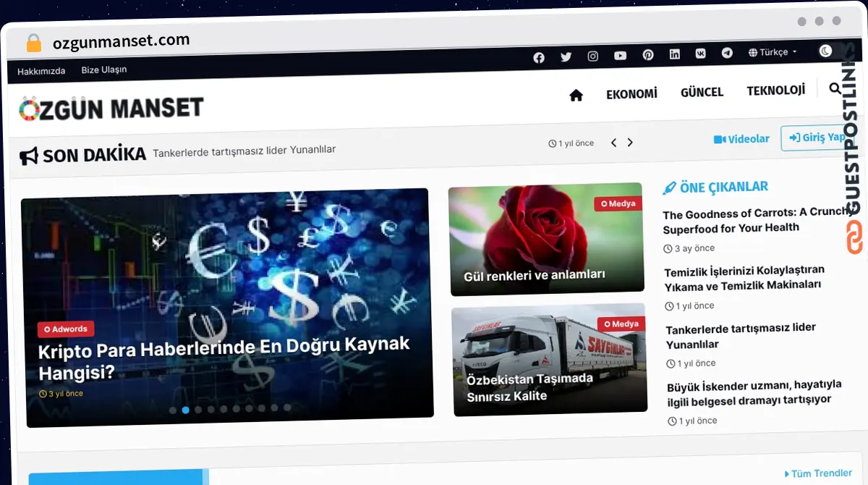The width and height of the screenshot is (868, 485).
Task: Open the Gül renkleri ve anlamları article thumbnail
Action: pos(546,239)
